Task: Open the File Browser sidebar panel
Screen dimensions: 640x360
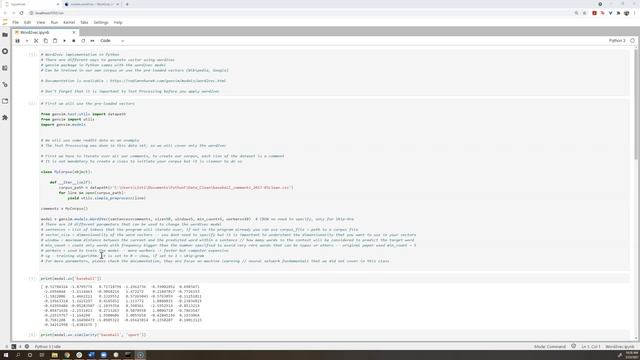Action: point(5,35)
